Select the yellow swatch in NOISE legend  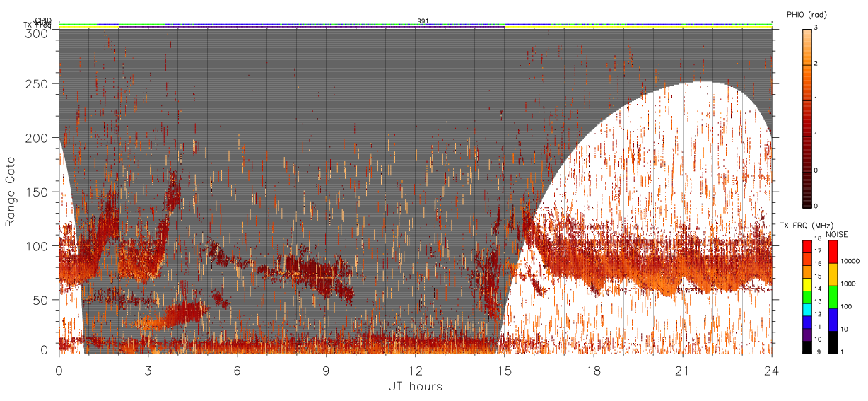coord(833,274)
